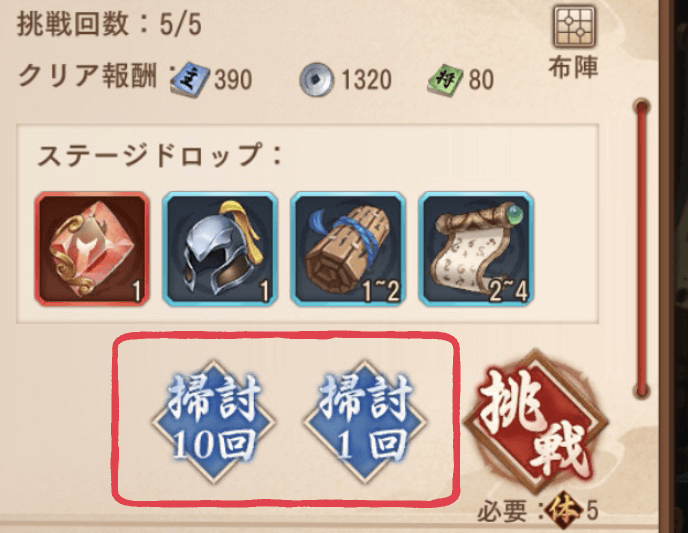Click the 布陣 text label
Screen dimensions: 688x533
click(x=573, y=67)
